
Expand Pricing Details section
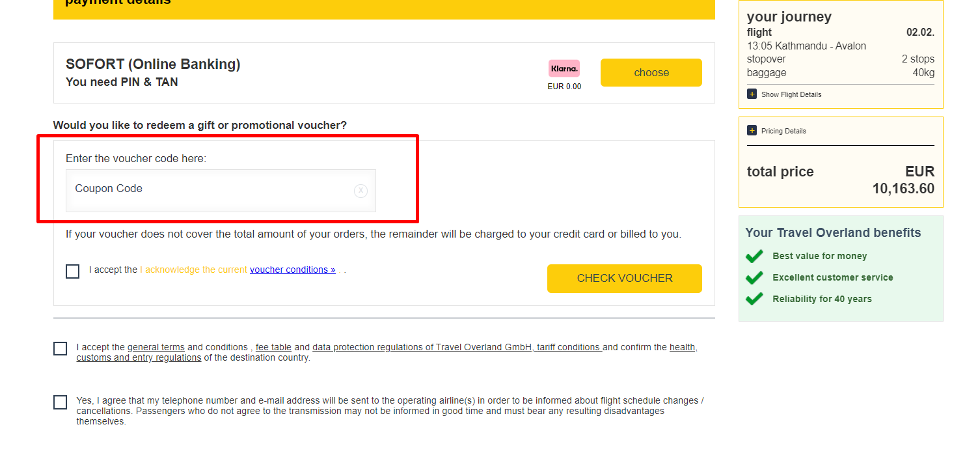point(783,131)
